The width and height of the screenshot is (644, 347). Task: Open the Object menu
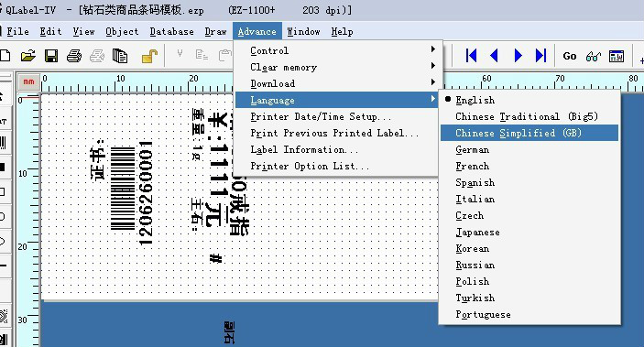pos(122,32)
